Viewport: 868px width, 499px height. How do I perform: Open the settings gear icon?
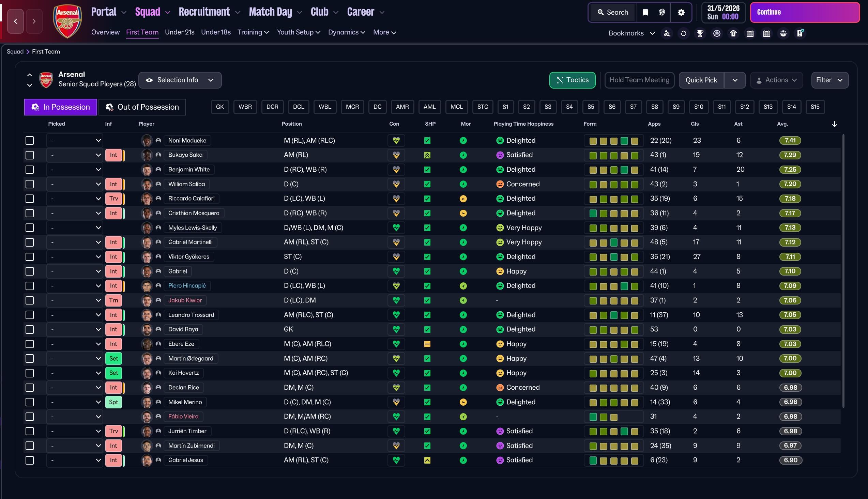coord(681,12)
